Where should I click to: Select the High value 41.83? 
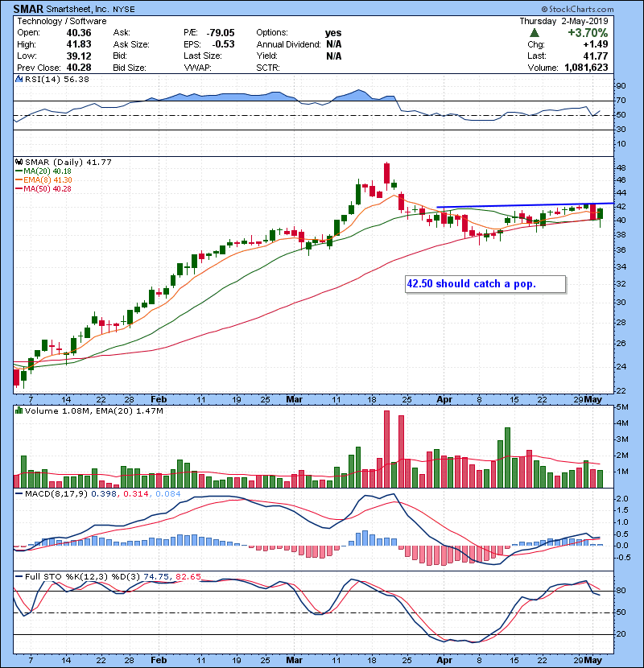pos(79,44)
